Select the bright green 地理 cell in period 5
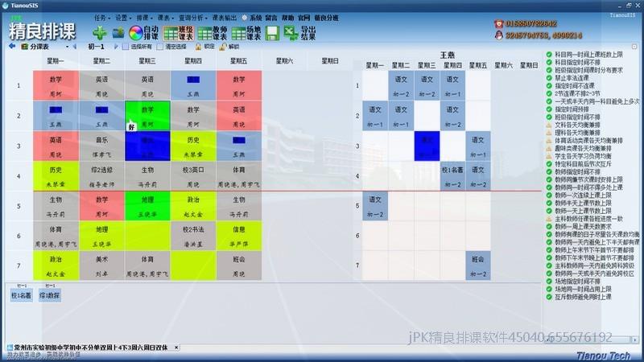The height and width of the screenshot is (362, 644). click(147, 206)
